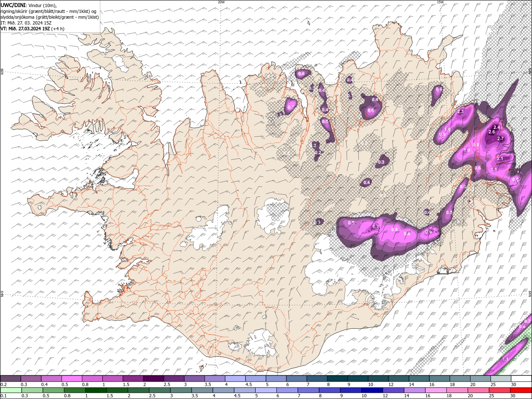This screenshot has width=532, height=399.
Task: Select the 'rigning/skúrir (grænt/blátt/rautt - mm/1klst)' line
Action: pos(49,11)
